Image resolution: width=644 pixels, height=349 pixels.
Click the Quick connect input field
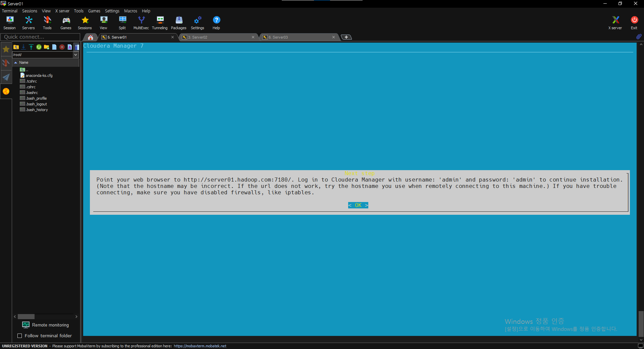click(x=40, y=37)
